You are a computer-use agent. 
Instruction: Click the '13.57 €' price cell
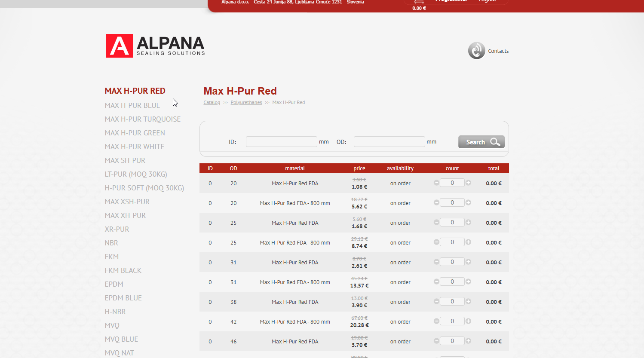(359, 285)
